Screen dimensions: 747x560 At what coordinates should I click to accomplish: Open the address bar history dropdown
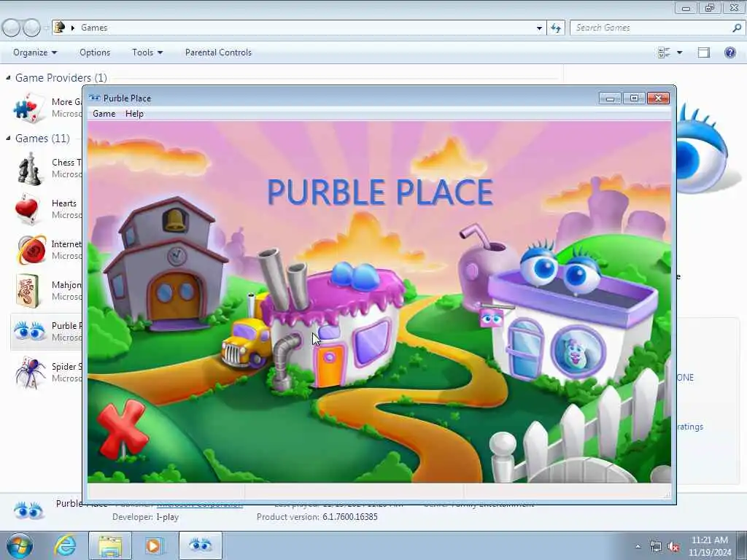(539, 28)
